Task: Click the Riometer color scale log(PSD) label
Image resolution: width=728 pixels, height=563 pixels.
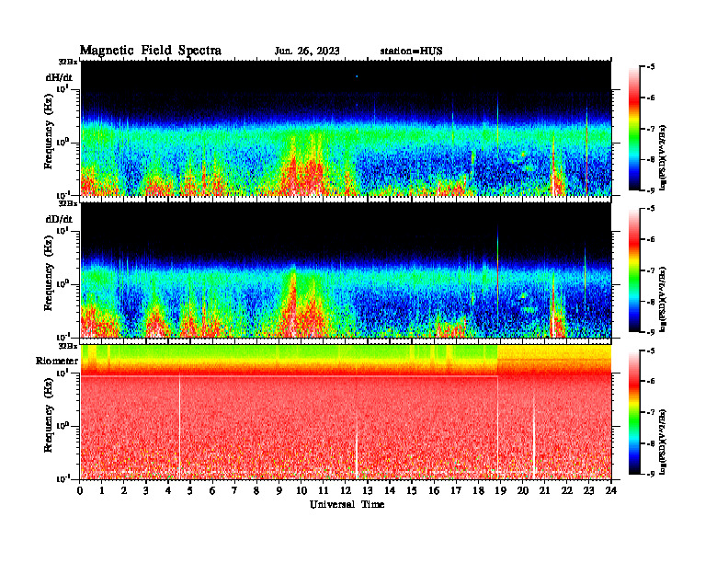Action: (x=663, y=442)
